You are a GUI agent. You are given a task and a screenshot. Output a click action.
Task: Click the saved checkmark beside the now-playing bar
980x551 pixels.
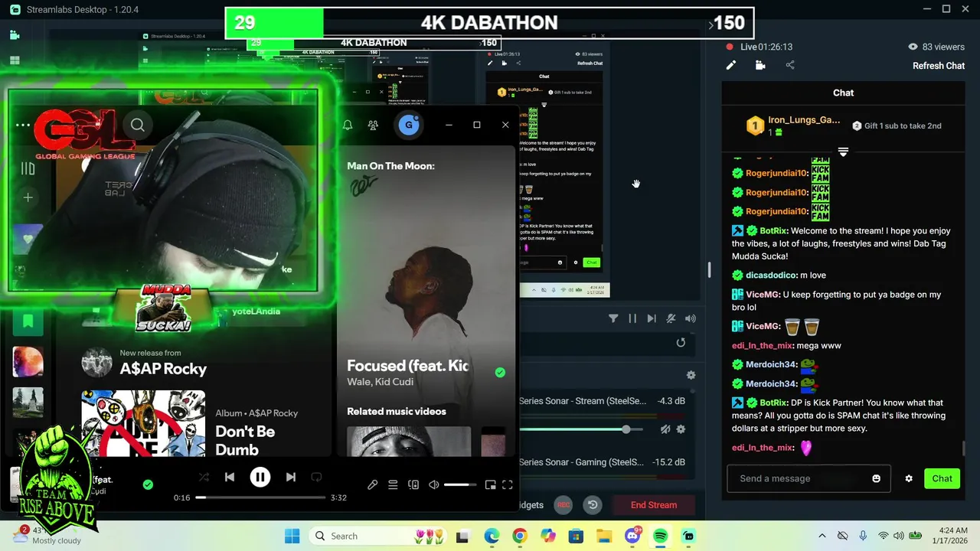[148, 484]
